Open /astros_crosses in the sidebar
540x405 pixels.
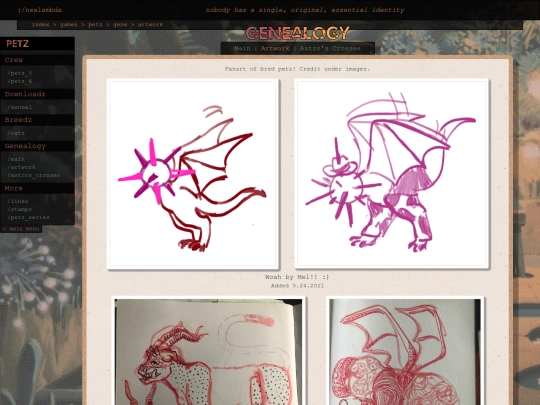click(34, 175)
